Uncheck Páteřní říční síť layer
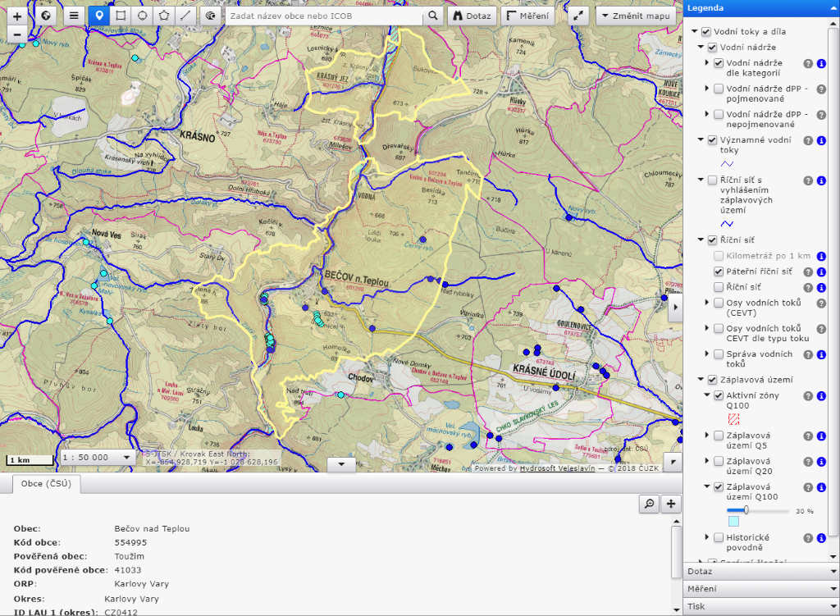The image size is (840, 616). pyautogui.click(x=719, y=271)
